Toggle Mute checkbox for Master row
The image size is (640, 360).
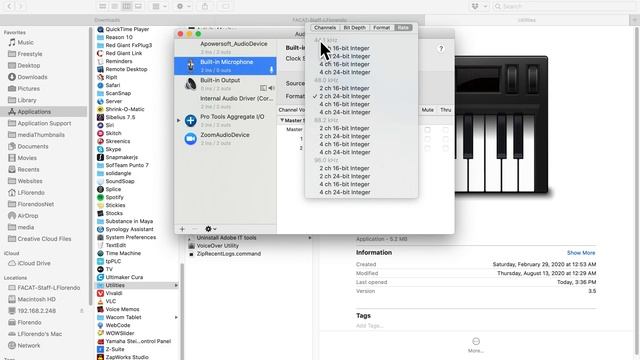[427, 130]
